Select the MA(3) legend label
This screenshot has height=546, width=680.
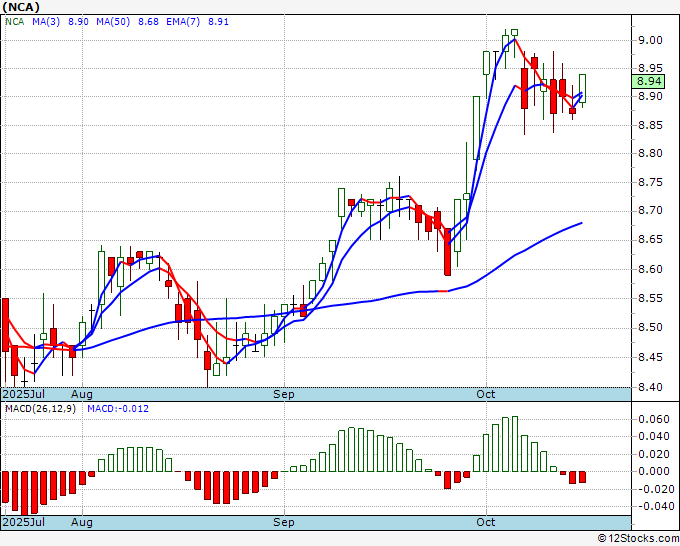[46, 22]
